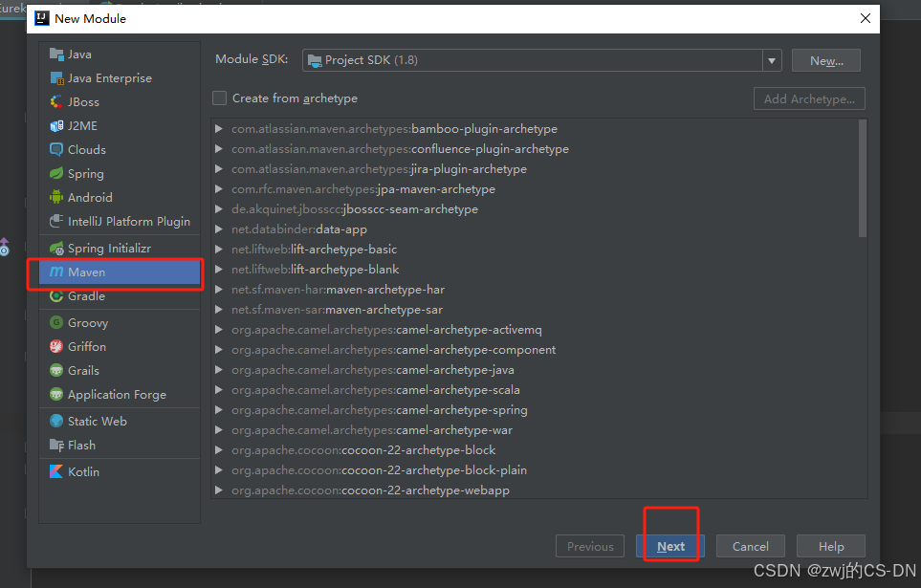Select cocoon-22-archetype-webapp archetype row
Image resolution: width=921 pixels, height=588 pixels.
pos(535,490)
